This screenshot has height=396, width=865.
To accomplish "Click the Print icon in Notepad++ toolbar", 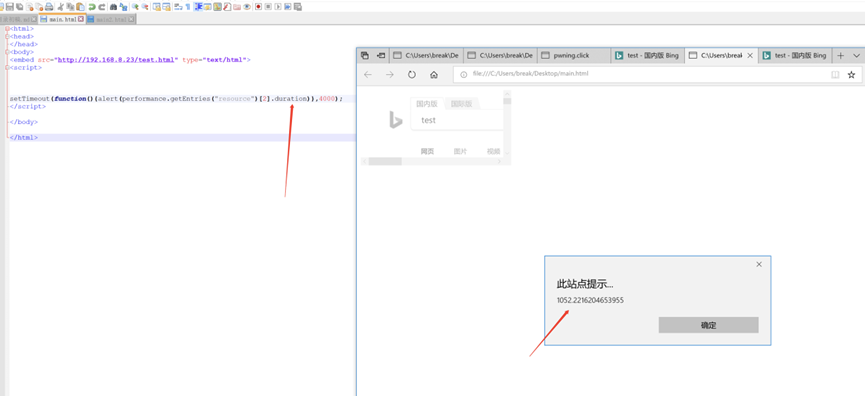I will 49,7.
